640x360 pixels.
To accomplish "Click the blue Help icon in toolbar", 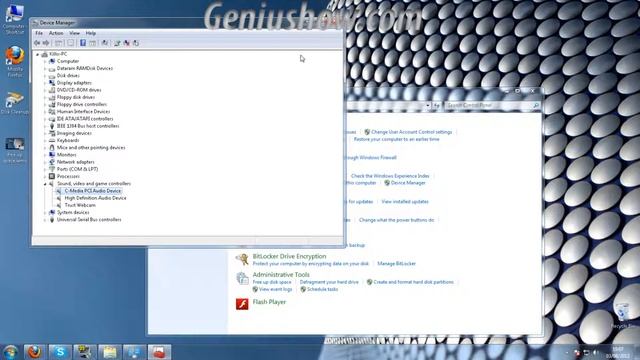I will click(x=83, y=43).
